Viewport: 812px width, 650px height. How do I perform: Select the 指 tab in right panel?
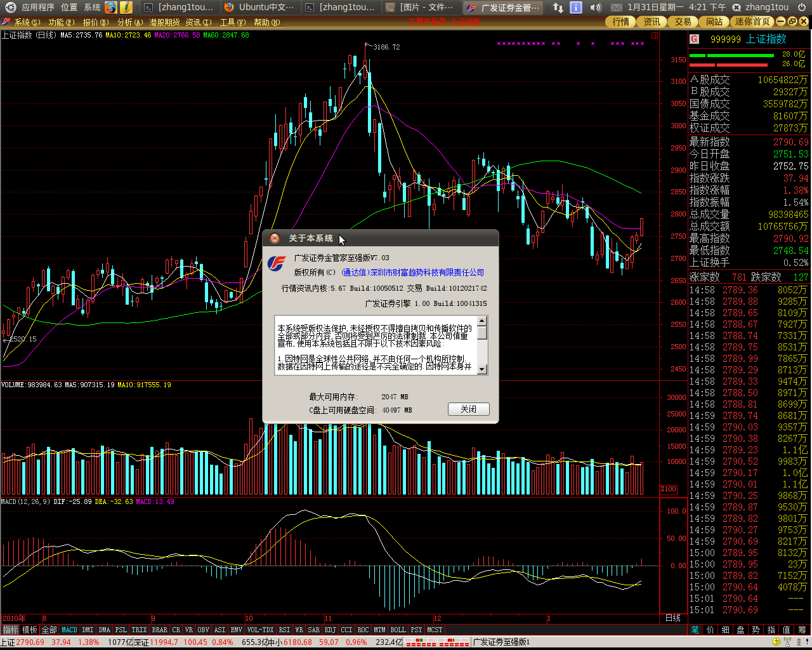(771, 630)
